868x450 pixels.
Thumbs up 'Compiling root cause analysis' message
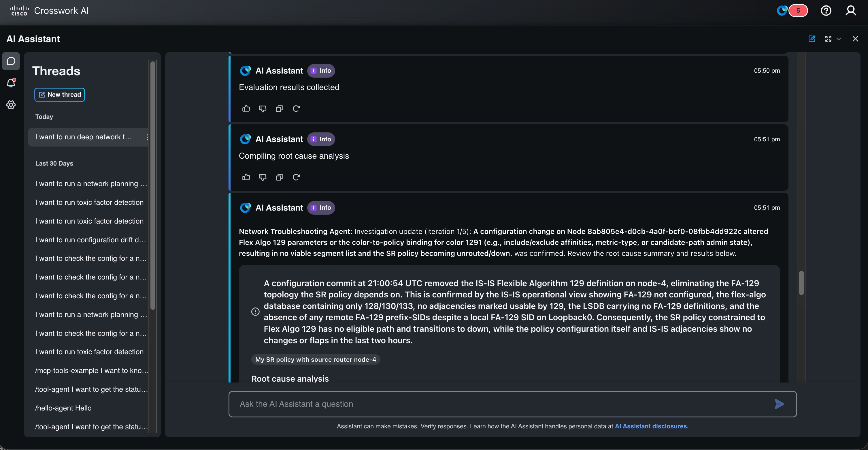(x=246, y=177)
